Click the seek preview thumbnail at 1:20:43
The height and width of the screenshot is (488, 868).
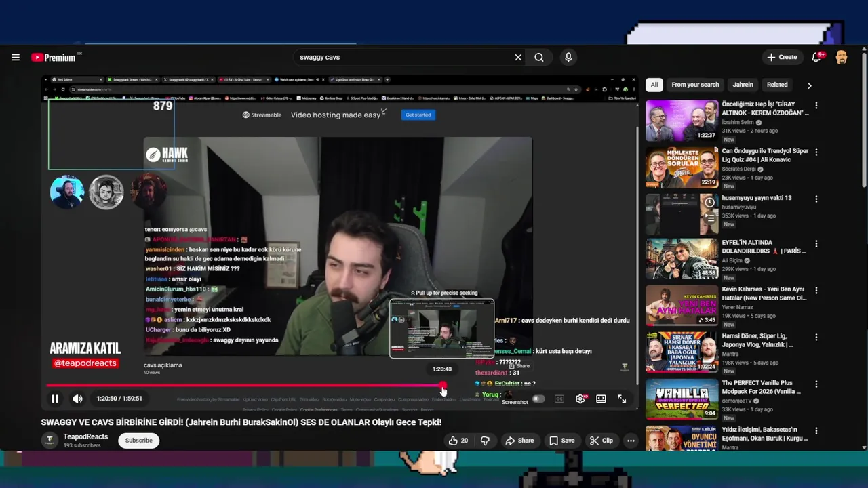(x=441, y=329)
